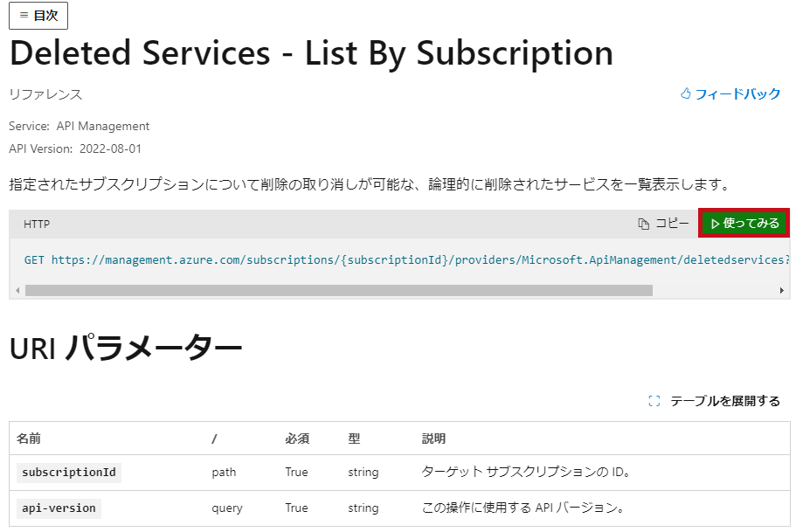The width and height of the screenshot is (796, 532).
Task: Click the play triangle icon on 使ってみる
Action: coord(715,224)
